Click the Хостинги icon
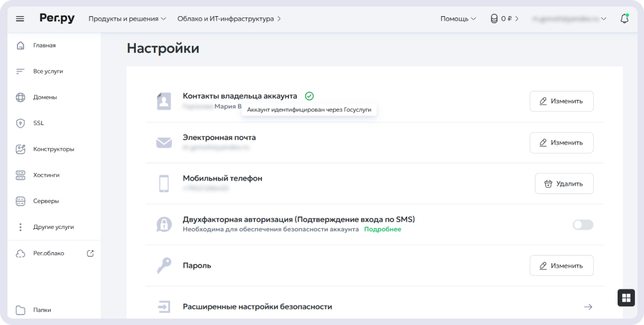The height and width of the screenshot is (325, 644). [x=20, y=175]
